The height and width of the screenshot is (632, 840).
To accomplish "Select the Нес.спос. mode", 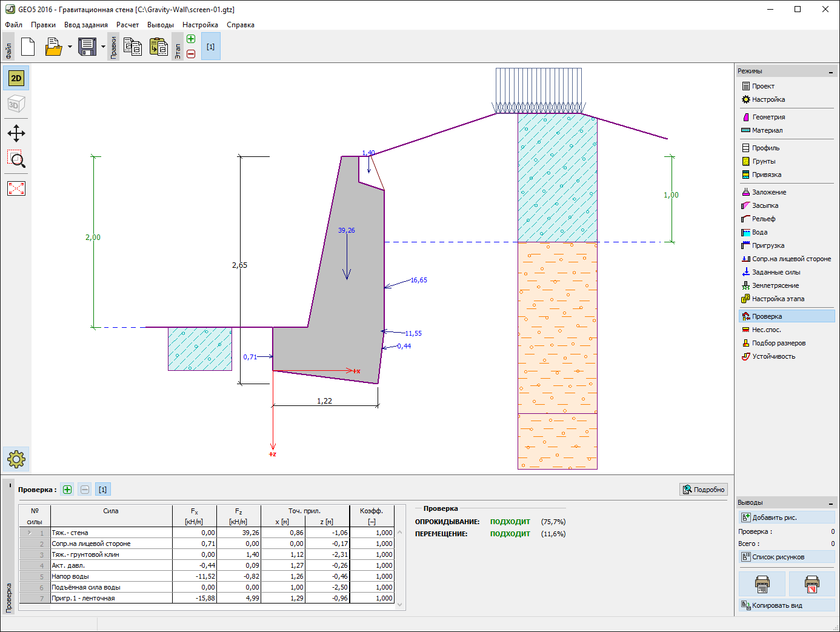I will coord(787,330).
